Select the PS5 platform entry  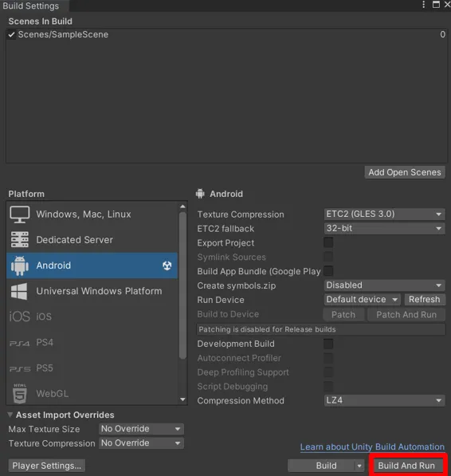[92, 368]
